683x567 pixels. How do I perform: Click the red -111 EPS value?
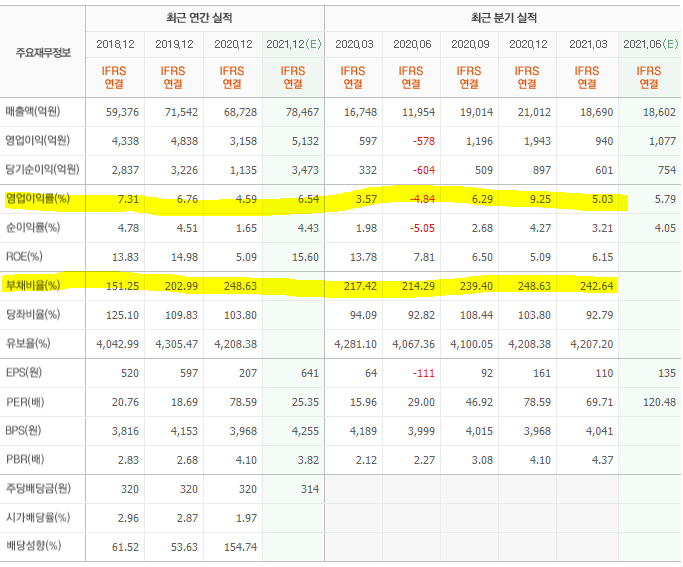click(425, 373)
